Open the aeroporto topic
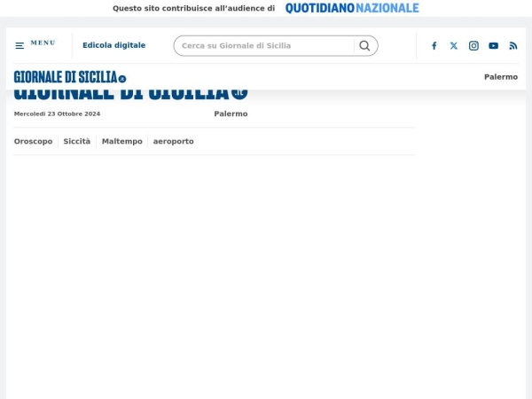Image resolution: width=532 pixels, height=399 pixels. (174, 141)
